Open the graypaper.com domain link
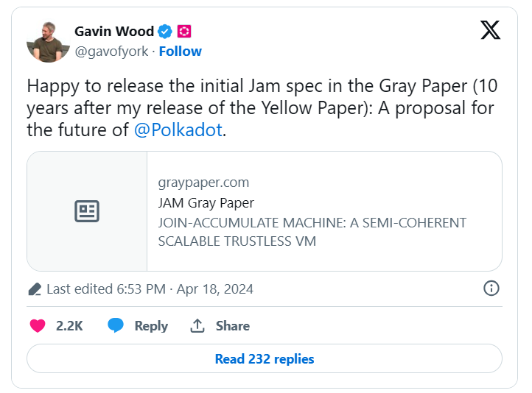The width and height of the screenshot is (532, 393). tap(203, 183)
